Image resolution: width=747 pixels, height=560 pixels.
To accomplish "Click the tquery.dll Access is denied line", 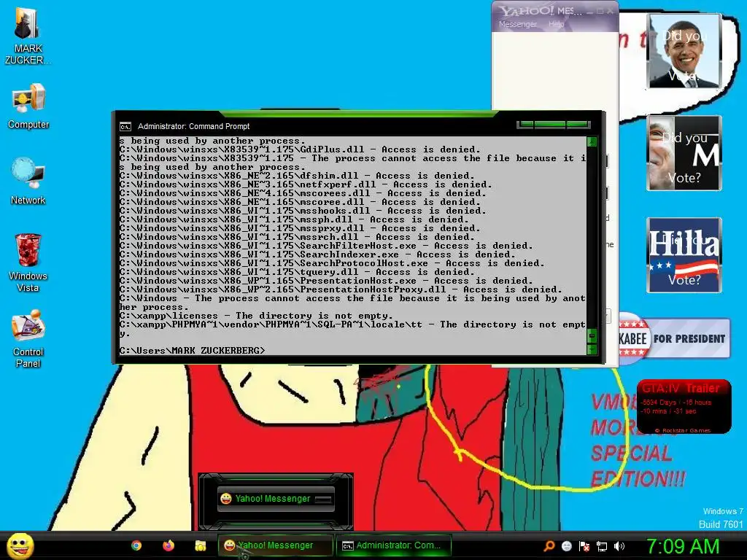I will [297, 272].
